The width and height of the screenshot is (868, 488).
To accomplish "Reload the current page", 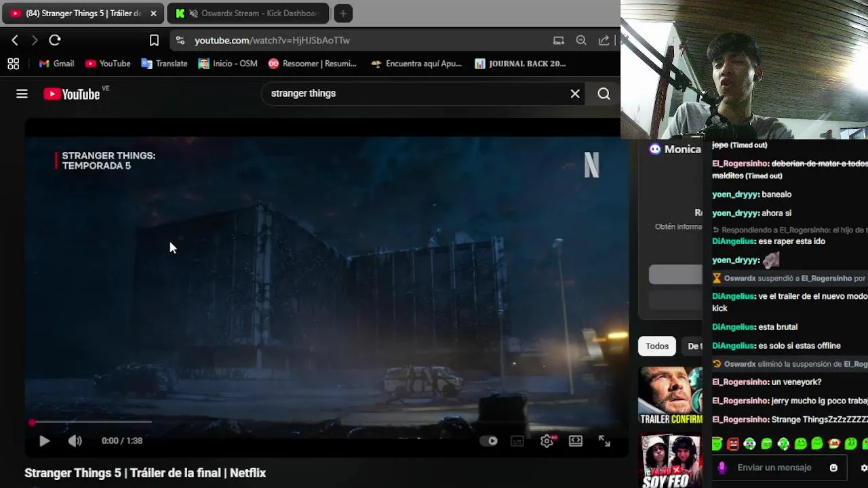I will point(55,41).
